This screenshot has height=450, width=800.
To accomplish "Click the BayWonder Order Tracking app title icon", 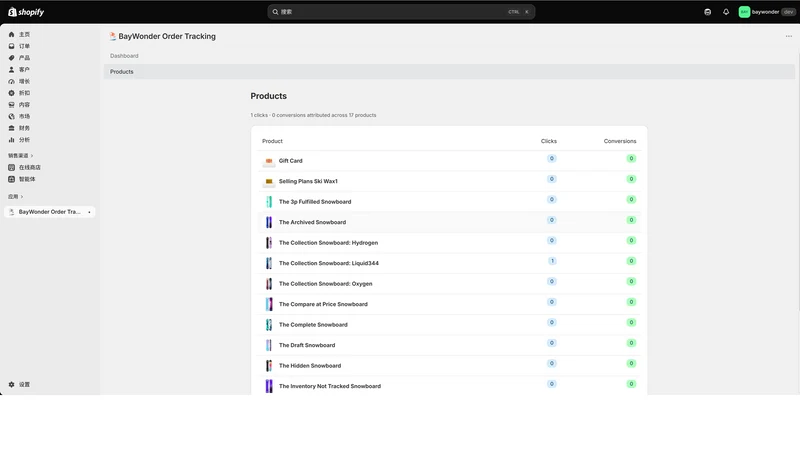I will click(113, 36).
